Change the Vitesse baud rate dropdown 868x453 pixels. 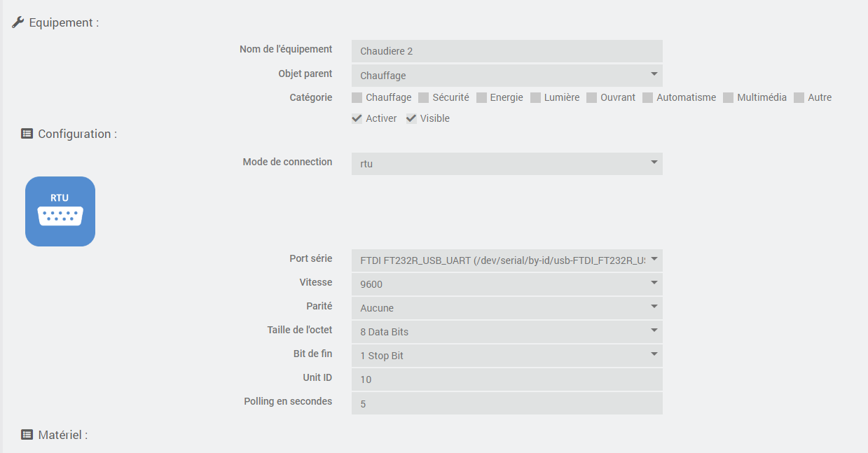[507, 284]
